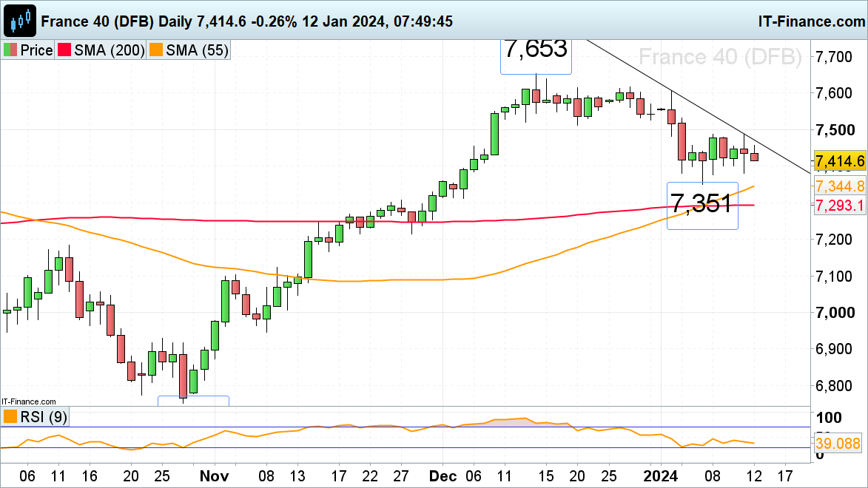The height and width of the screenshot is (488, 868).
Task: Click the RSI value tag 39.088
Action: (x=838, y=443)
